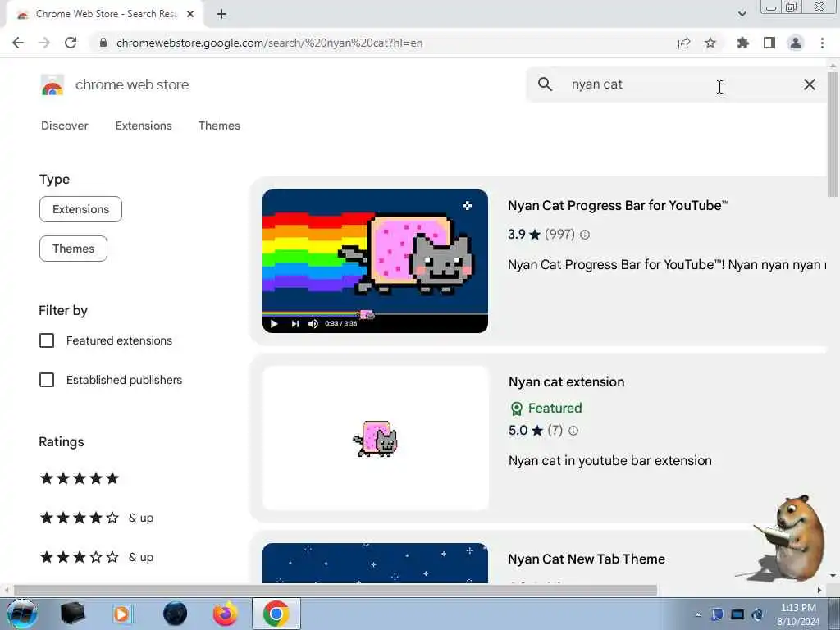Go back to the previous page
Screen dimensions: 840x630
18,43
